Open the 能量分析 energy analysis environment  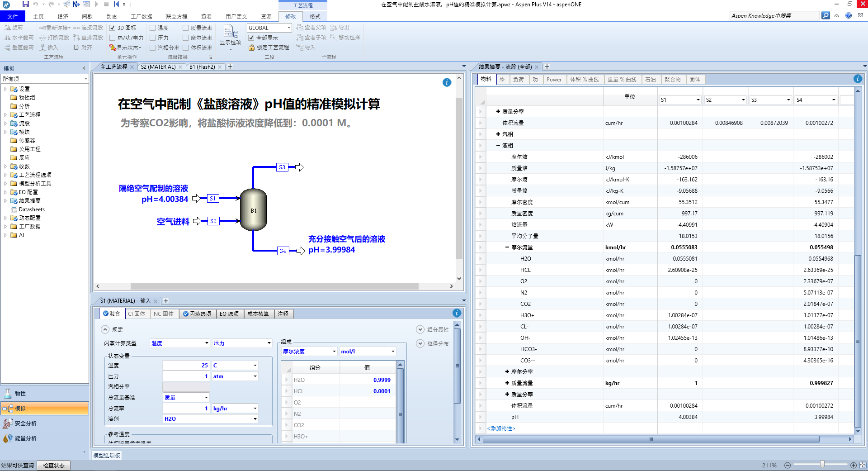pos(44,438)
